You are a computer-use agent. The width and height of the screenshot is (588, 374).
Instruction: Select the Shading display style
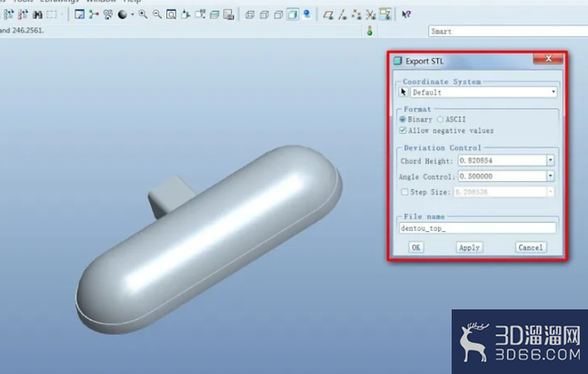(293, 15)
